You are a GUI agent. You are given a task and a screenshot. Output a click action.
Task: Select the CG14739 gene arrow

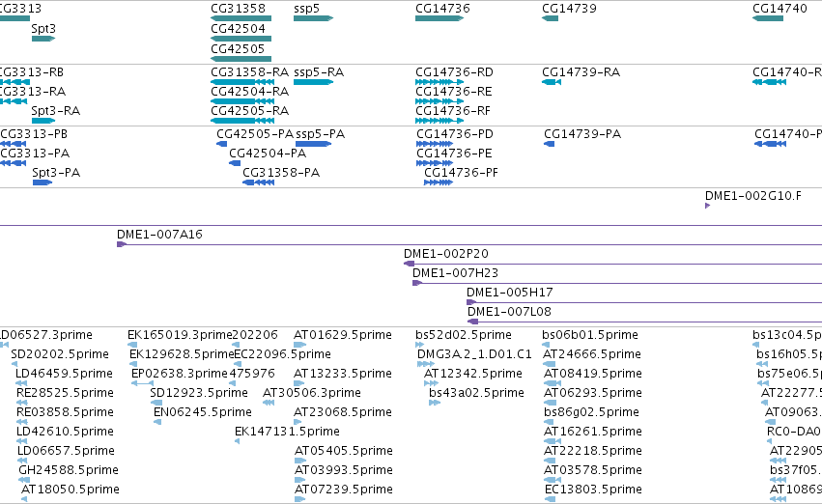pyautogui.click(x=550, y=18)
